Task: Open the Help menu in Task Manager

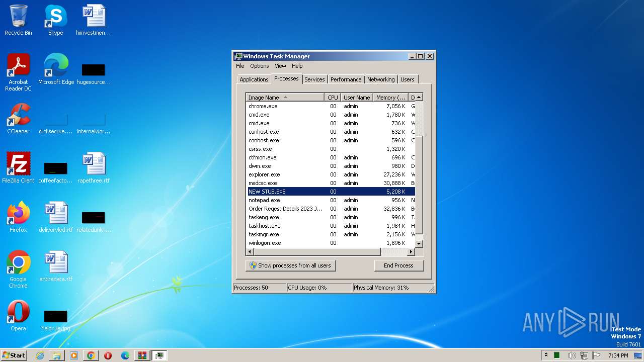Action: [297, 66]
